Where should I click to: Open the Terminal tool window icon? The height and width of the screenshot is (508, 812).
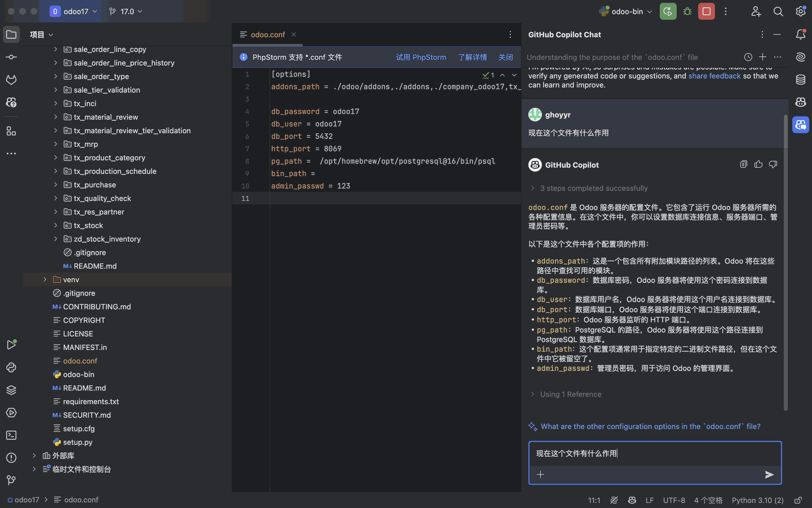click(x=11, y=435)
